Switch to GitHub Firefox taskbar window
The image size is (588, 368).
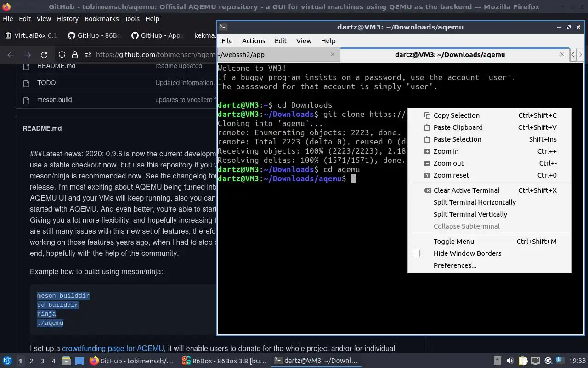[x=132, y=361]
